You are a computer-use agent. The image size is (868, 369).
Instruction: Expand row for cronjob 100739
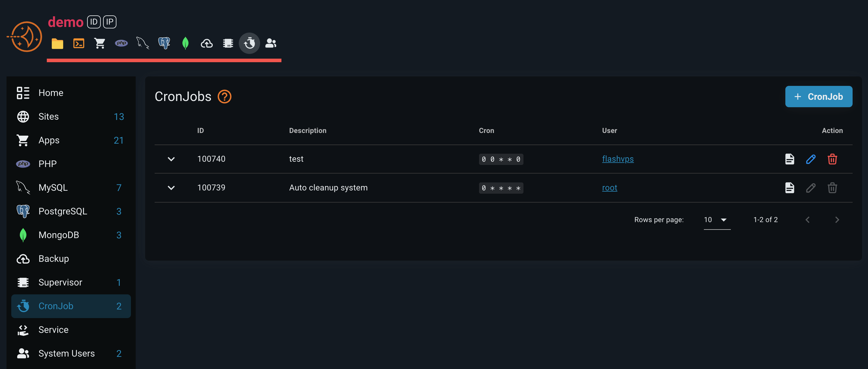[x=171, y=188]
